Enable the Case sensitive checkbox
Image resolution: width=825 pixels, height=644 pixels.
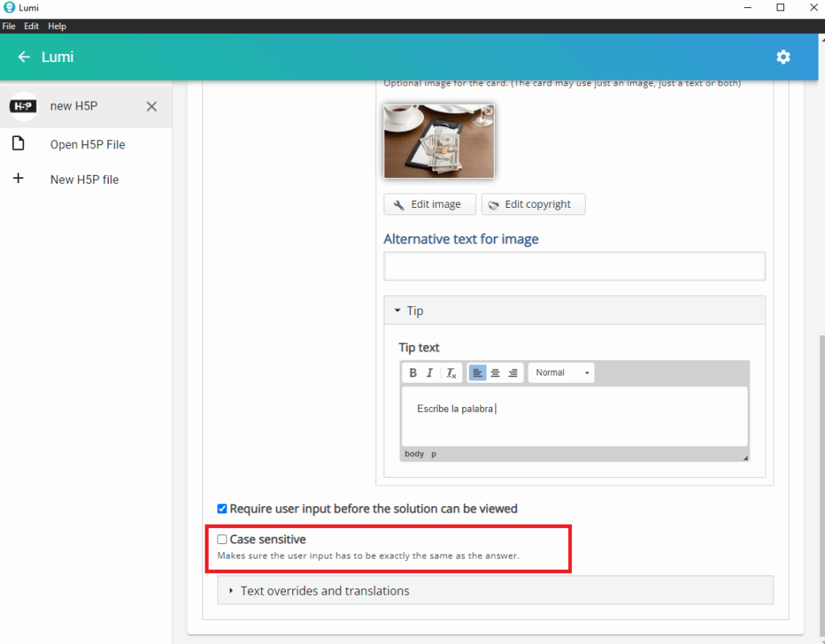tap(222, 539)
